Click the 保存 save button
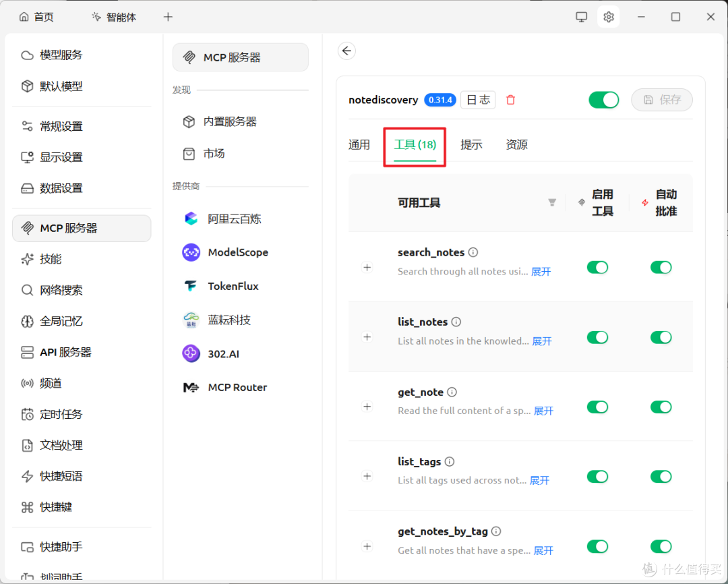Viewport: 728px width, 584px height. pyautogui.click(x=662, y=100)
